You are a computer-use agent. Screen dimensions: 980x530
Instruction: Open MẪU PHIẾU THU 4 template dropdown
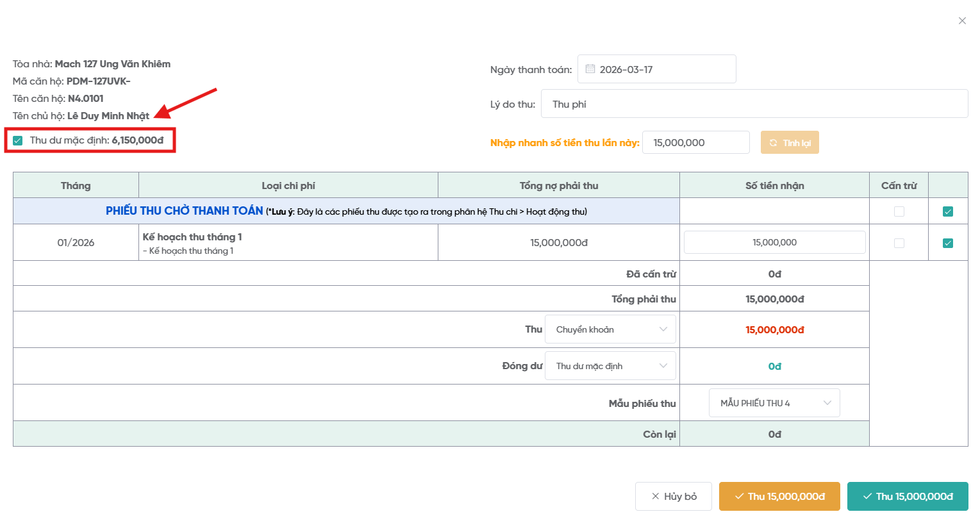click(774, 403)
